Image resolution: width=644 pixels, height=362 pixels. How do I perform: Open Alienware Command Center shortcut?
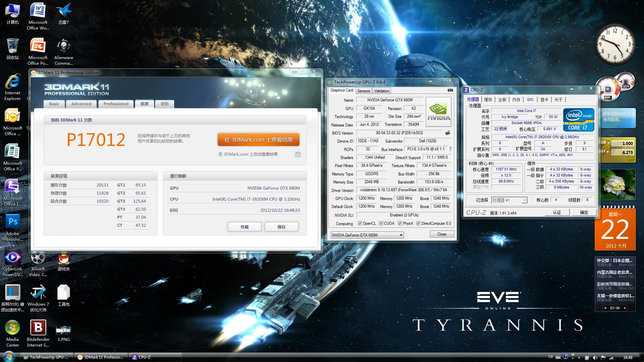tap(63, 51)
